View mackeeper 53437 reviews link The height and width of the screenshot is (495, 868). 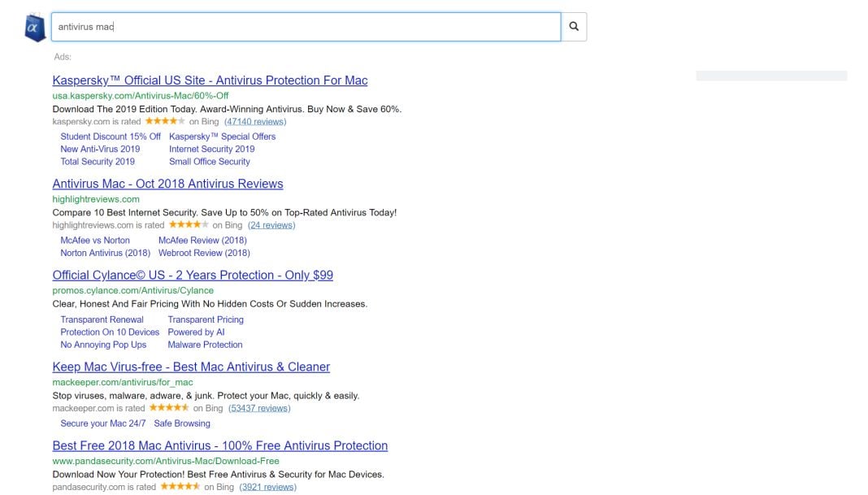point(259,409)
